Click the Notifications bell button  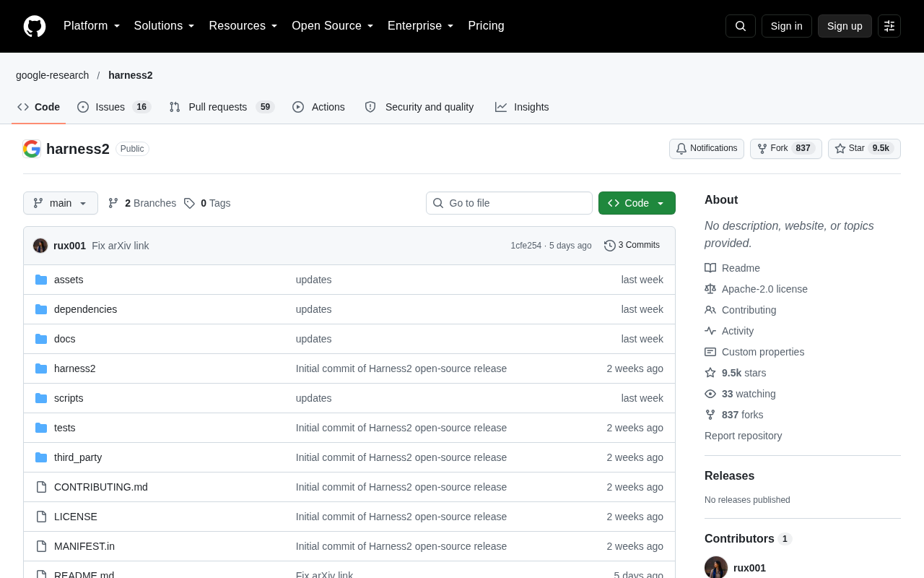click(x=707, y=148)
